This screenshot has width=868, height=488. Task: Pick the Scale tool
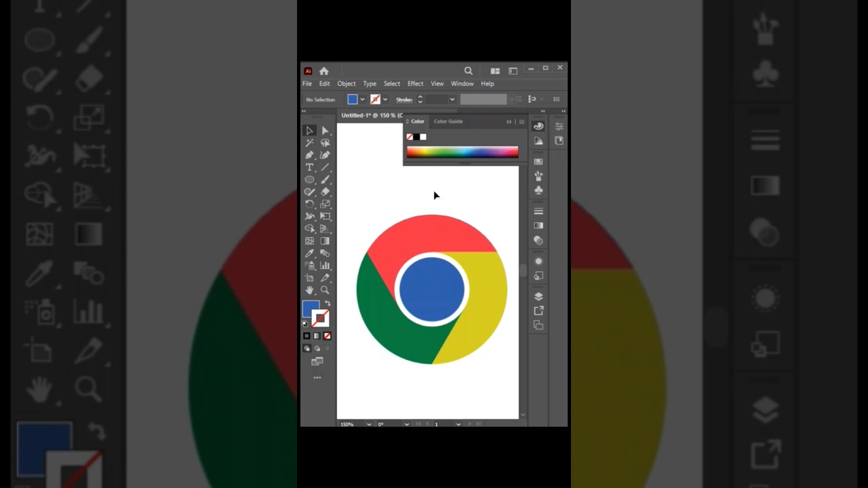325,204
